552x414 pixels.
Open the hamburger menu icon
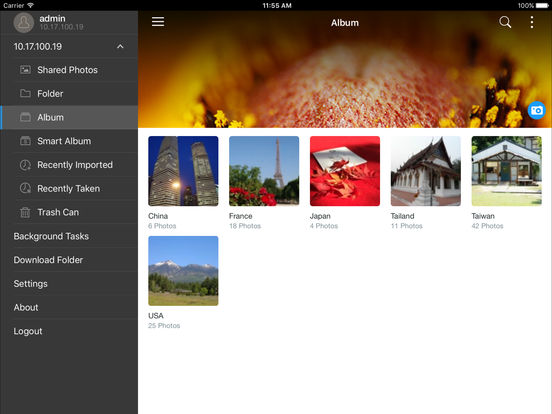pyautogui.click(x=158, y=22)
